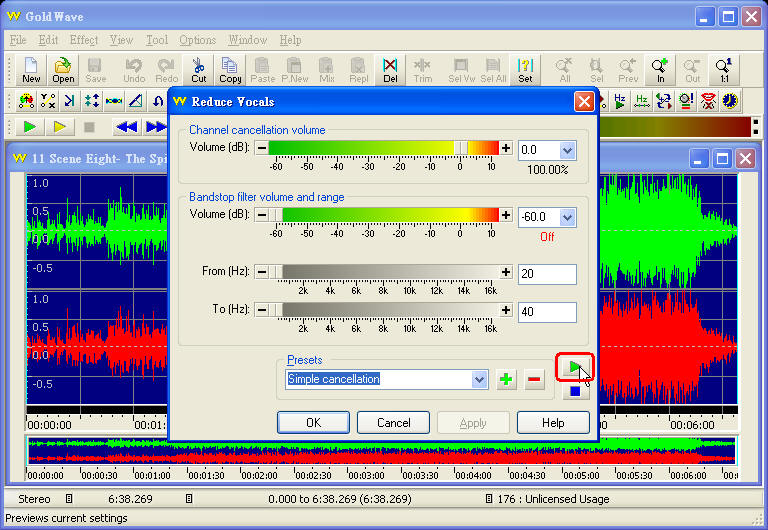Click the Open file toolbar icon
The height and width of the screenshot is (530, 768).
63,71
